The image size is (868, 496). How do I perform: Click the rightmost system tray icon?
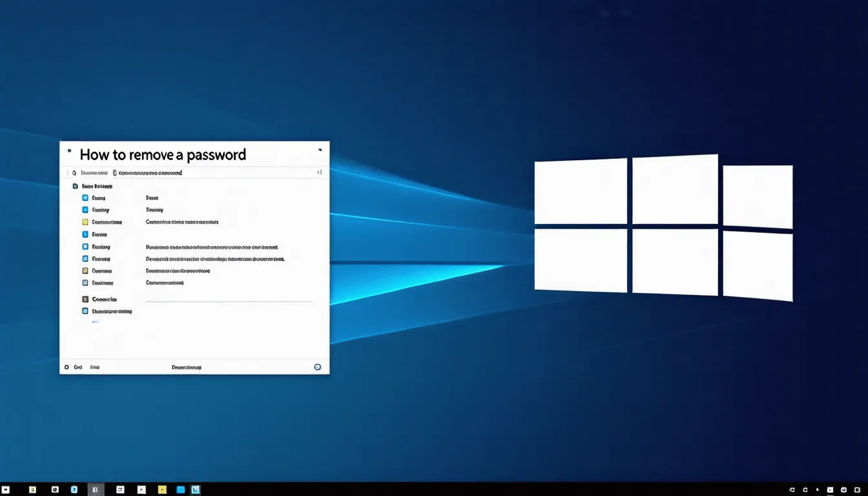click(857, 490)
